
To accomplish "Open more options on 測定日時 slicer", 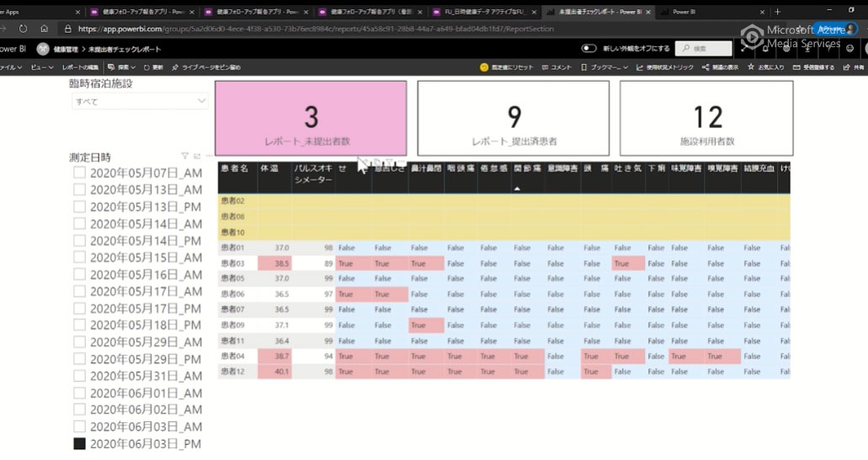I will [209, 157].
